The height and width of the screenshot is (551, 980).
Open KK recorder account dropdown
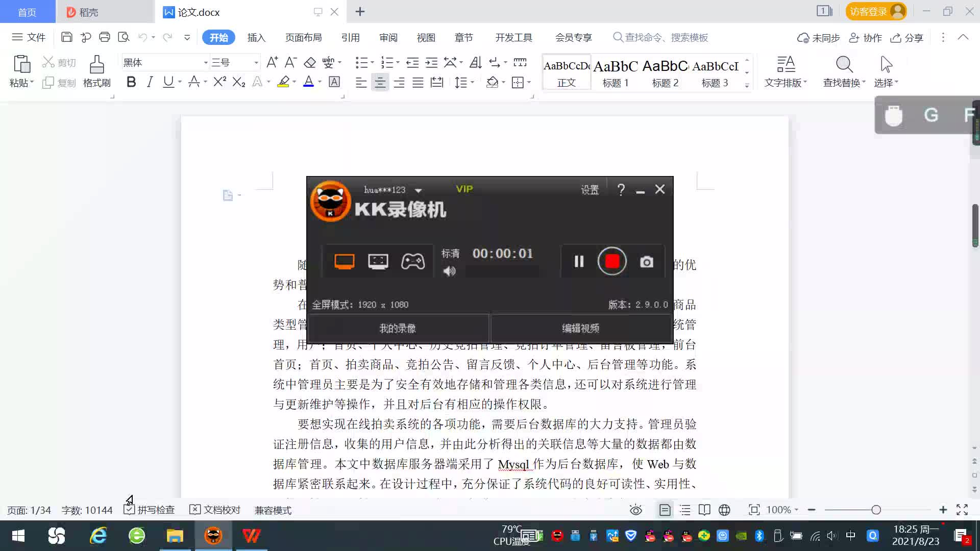pos(418,190)
